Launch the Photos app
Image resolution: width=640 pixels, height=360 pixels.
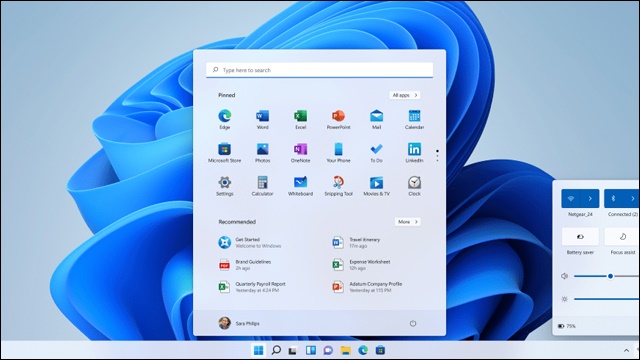click(262, 153)
